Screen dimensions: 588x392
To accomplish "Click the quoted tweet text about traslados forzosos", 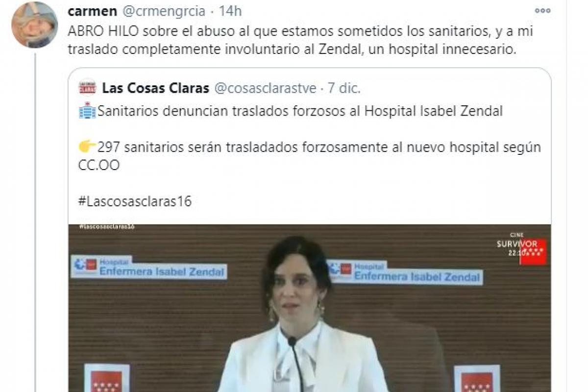I will point(300,111).
